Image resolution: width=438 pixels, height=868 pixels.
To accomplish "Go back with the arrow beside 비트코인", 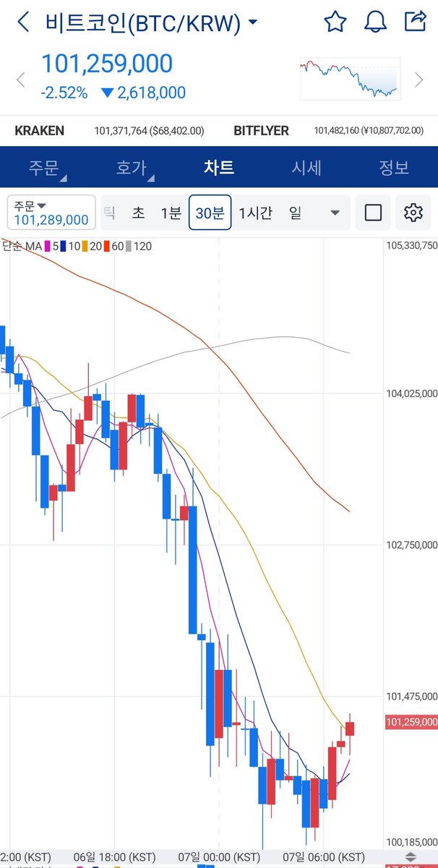I will pyautogui.click(x=23, y=22).
